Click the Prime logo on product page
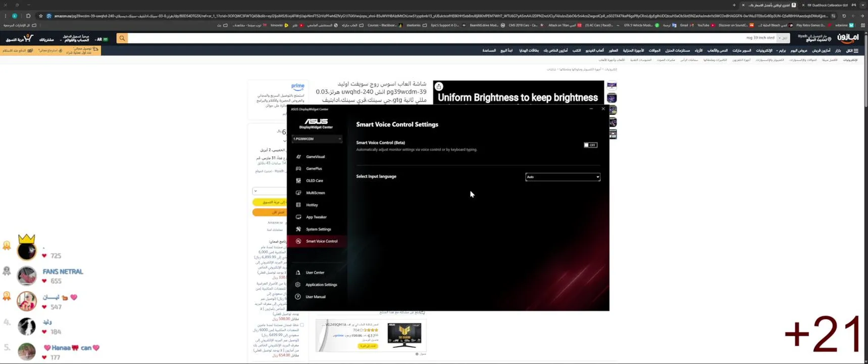The image size is (868, 364). [x=298, y=86]
